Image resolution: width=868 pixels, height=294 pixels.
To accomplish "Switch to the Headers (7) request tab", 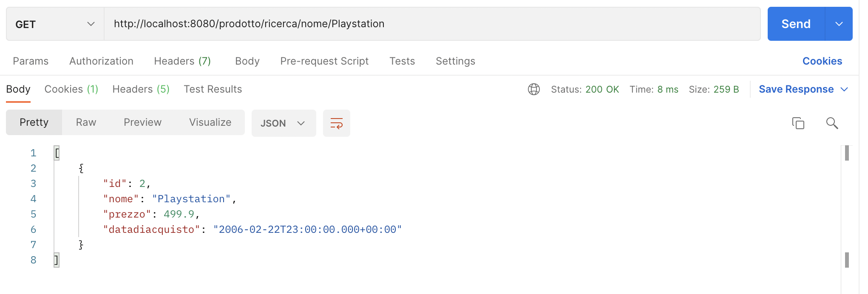I will tap(182, 61).
